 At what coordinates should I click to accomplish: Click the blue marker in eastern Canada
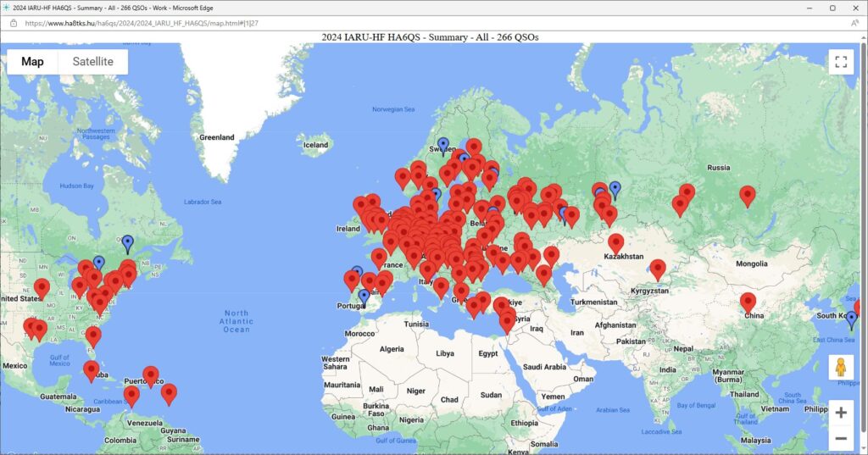[127, 244]
